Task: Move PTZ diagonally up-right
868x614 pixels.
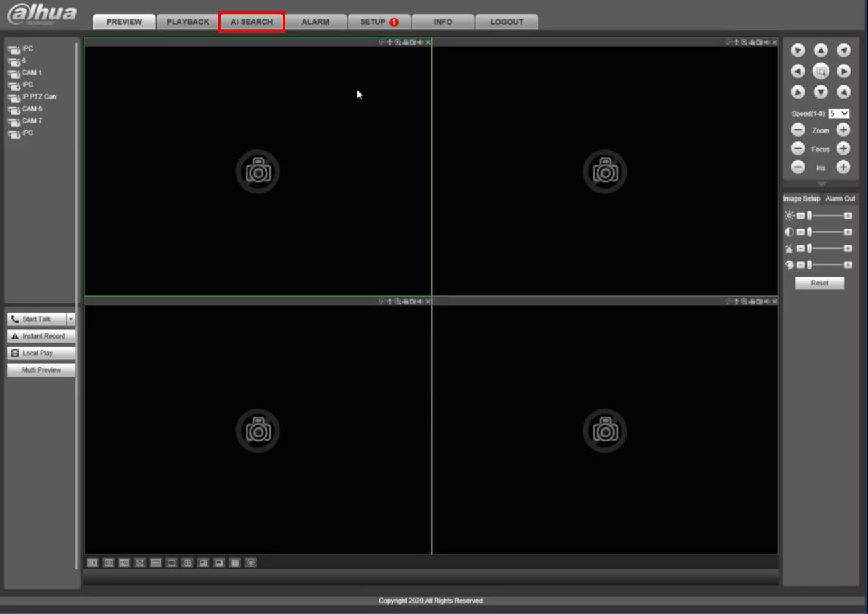Action: 844,51
